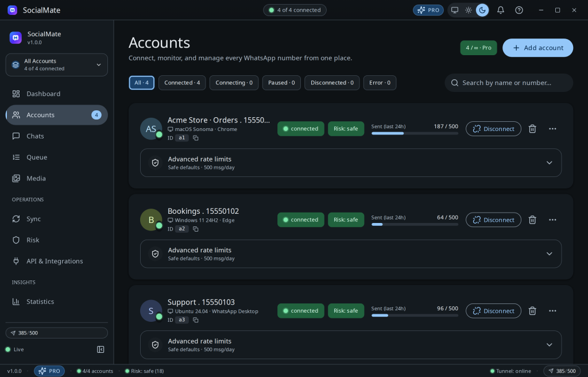Expand Support advanced rate limits
Screen dimensions: 588x377
pos(351,345)
